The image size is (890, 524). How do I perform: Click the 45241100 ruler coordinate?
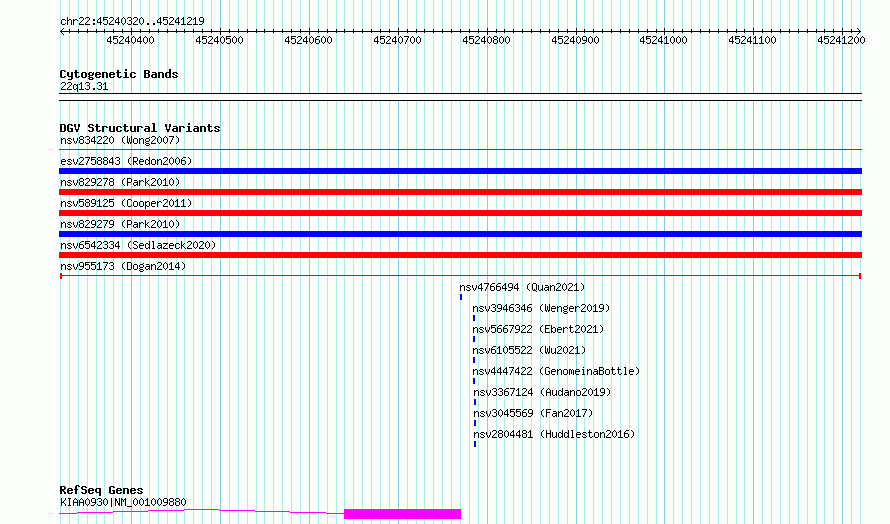[753, 40]
